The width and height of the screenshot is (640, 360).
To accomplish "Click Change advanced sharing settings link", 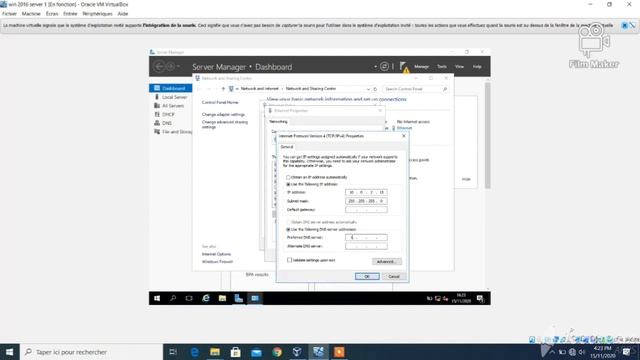I will click(224, 124).
